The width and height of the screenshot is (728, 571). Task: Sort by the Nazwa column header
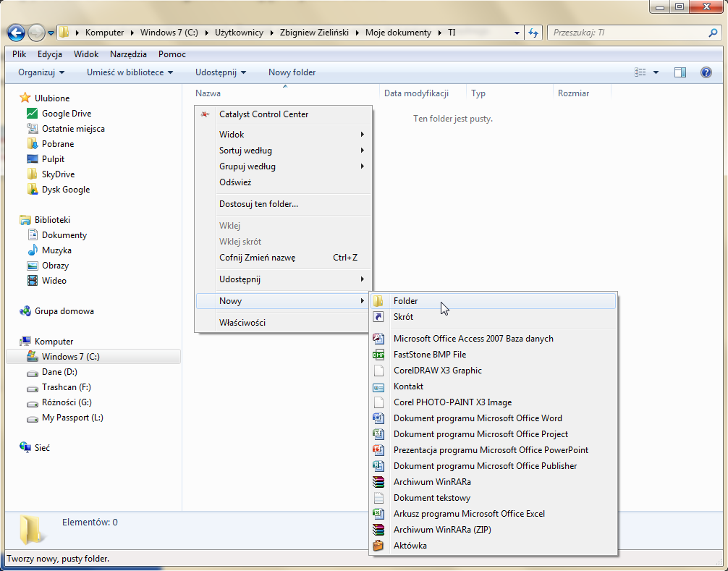point(208,93)
